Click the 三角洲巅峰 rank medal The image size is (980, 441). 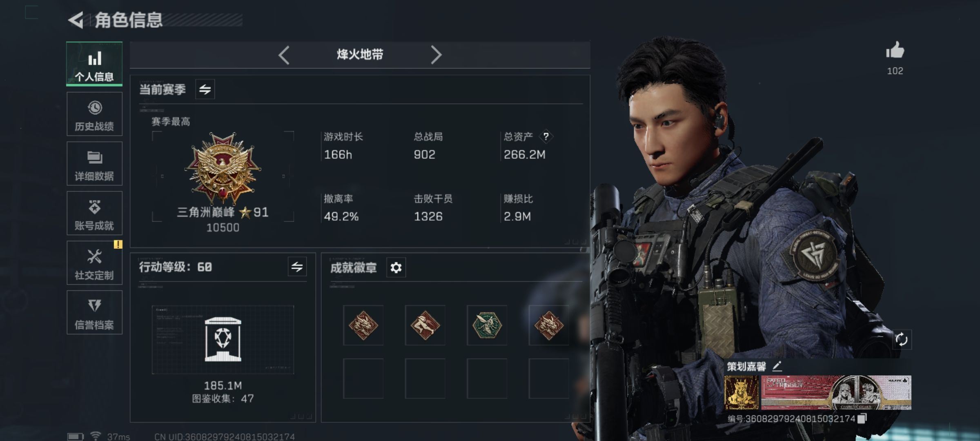[223, 168]
